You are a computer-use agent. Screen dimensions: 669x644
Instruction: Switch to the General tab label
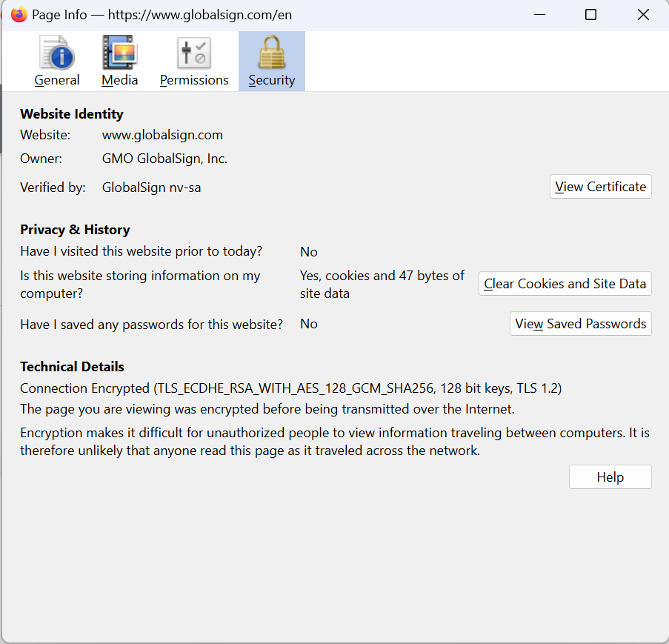click(57, 80)
